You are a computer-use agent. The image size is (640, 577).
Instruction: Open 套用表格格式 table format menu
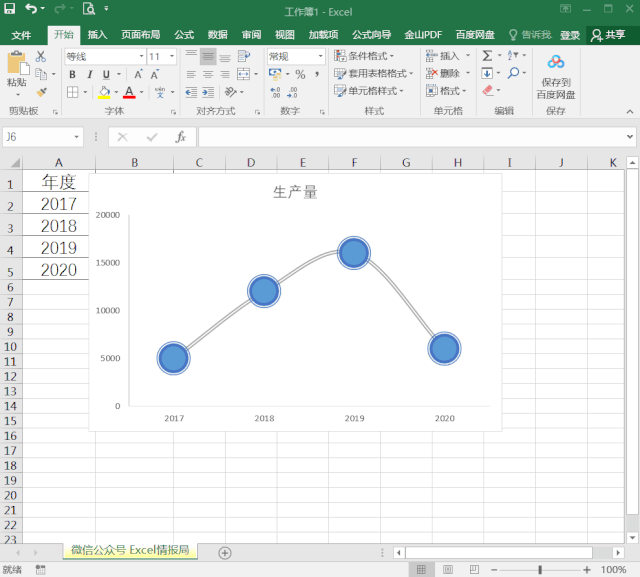[x=373, y=73]
